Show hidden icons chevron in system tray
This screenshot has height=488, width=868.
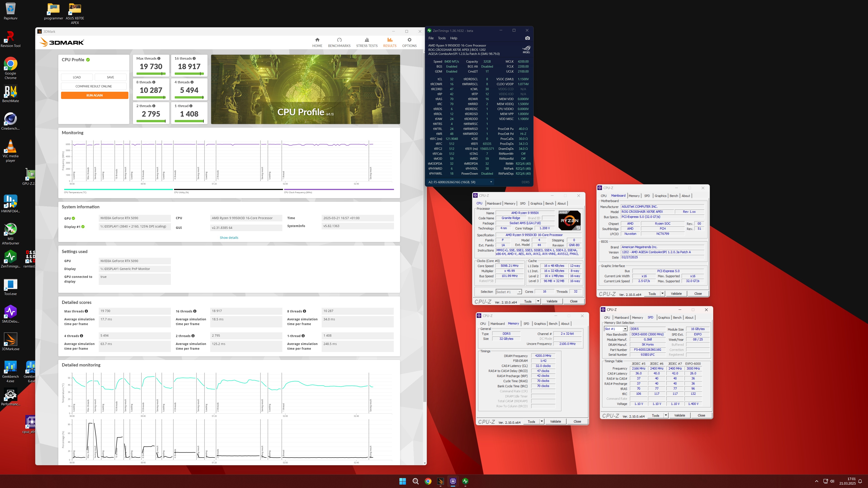[816, 481]
